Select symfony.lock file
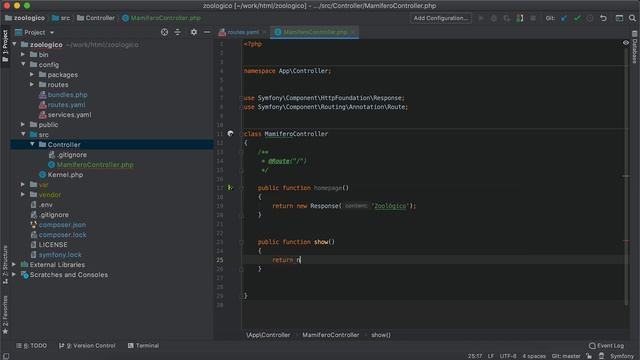 [60, 255]
